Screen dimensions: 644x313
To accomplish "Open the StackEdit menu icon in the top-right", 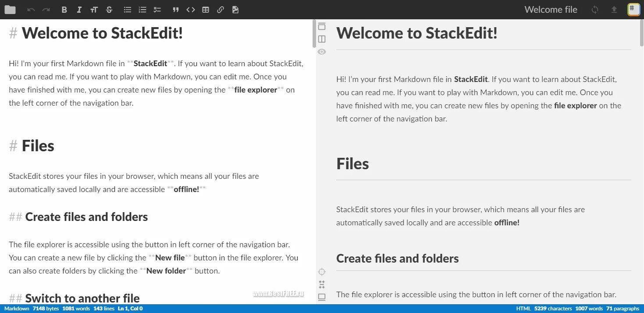I will tap(633, 9).
